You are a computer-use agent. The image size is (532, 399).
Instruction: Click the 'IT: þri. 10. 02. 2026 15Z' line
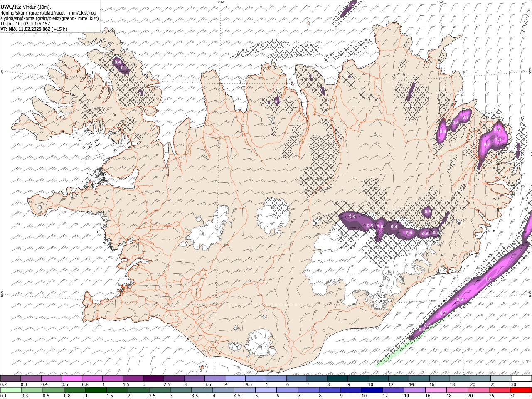point(25,24)
